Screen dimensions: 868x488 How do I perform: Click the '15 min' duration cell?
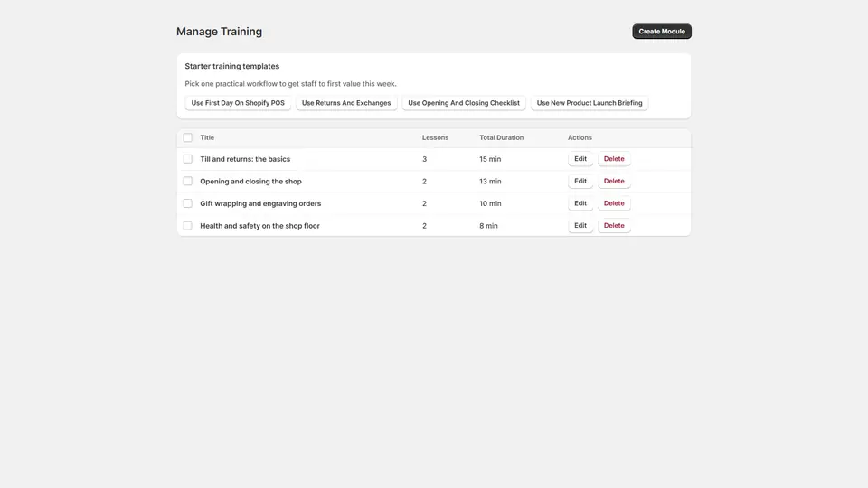tap(490, 159)
